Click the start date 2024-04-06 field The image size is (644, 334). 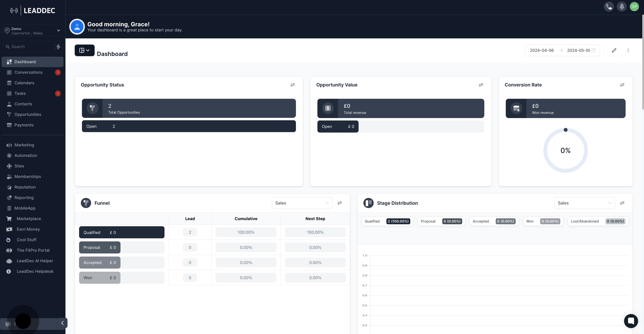[541, 50]
